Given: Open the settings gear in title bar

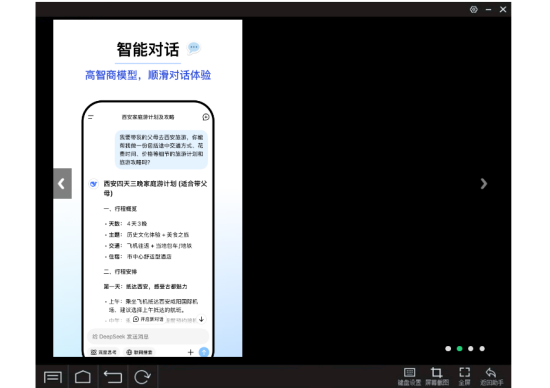Looking at the screenshot, I should point(474,9).
